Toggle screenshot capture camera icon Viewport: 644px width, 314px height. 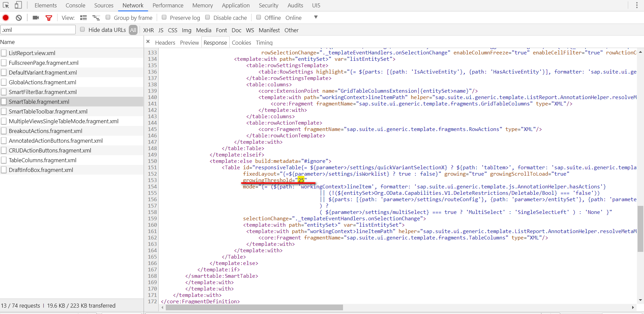36,17
